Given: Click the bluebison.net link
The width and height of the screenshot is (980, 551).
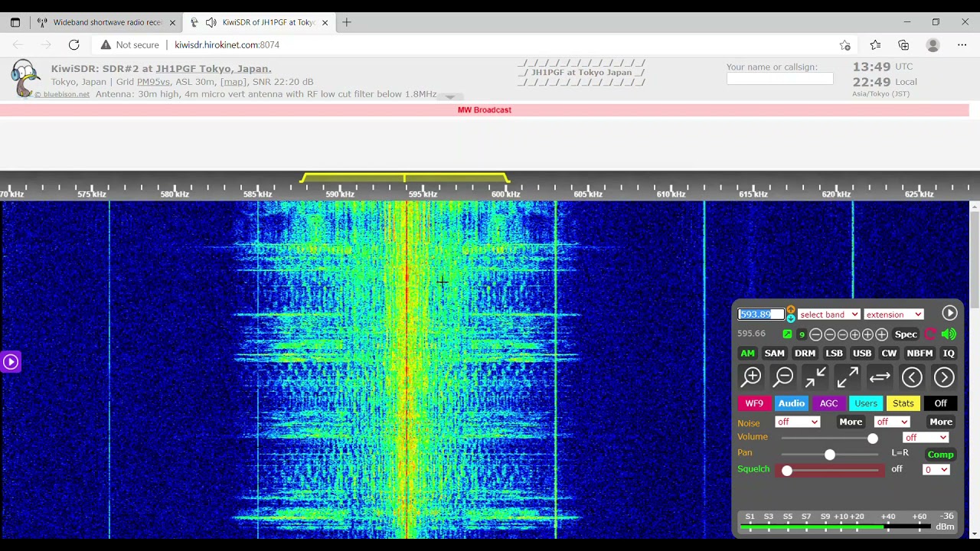Looking at the screenshot, I should [x=66, y=94].
